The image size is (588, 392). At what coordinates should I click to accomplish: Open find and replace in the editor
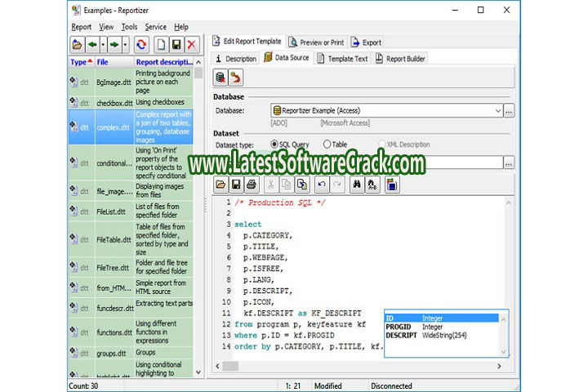(372, 185)
